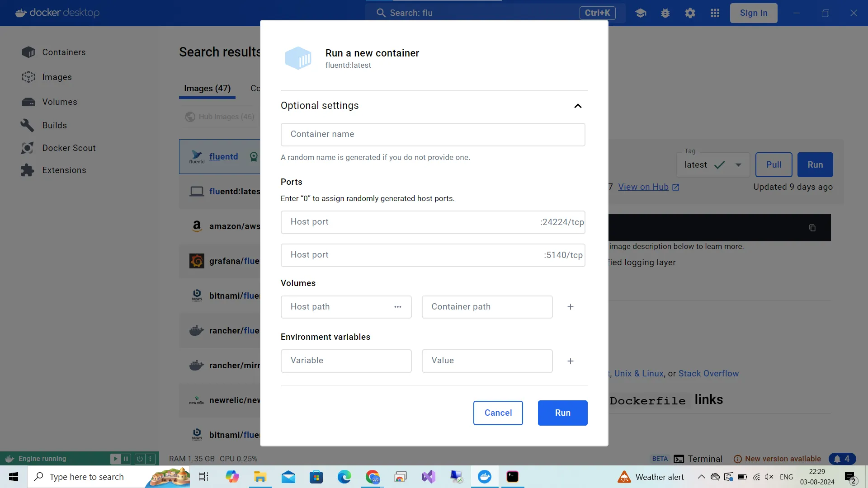Select the Images sidebar icon

[x=28, y=77]
